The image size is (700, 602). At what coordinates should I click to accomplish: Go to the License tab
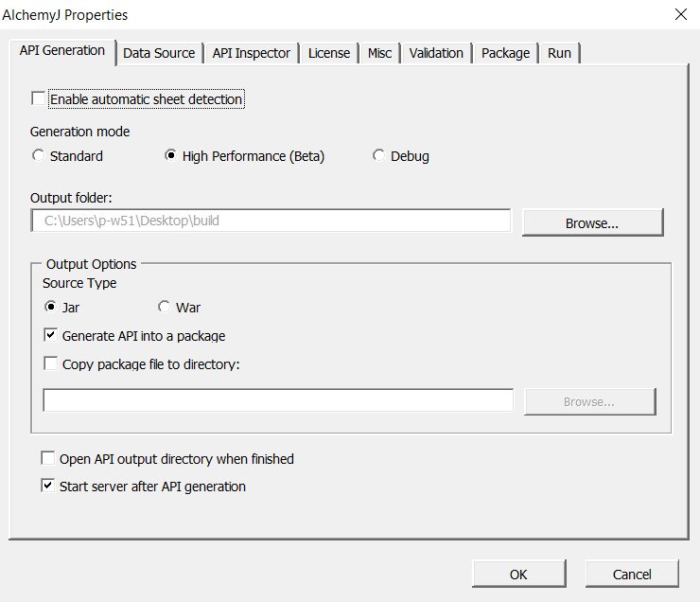pos(329,53)
